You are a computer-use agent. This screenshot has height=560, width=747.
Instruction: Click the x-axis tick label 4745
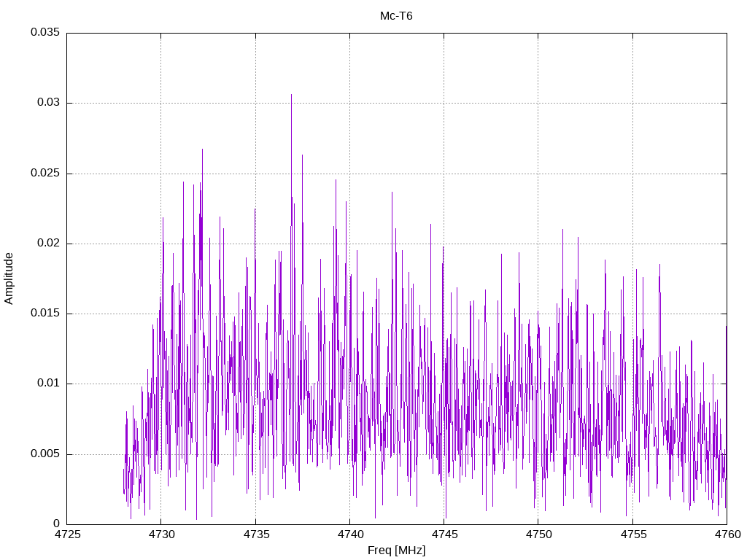[x=444, y=534]
